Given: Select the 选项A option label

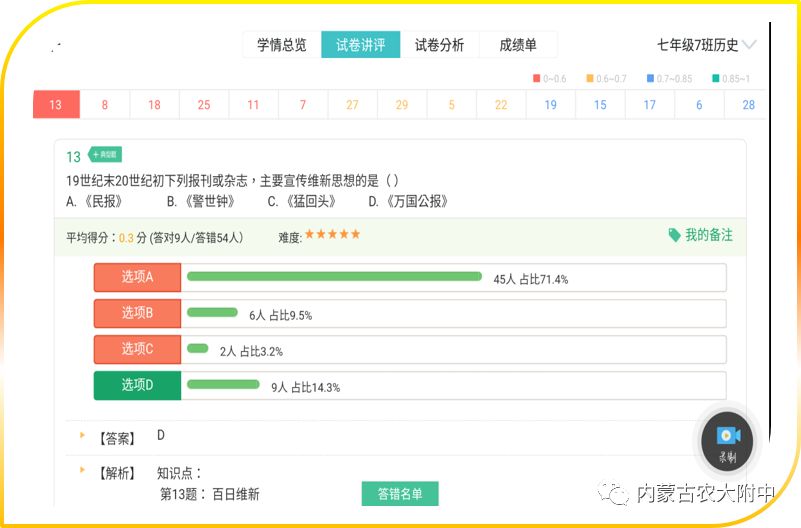Looking at the screenshot, I should click(137, 278).
